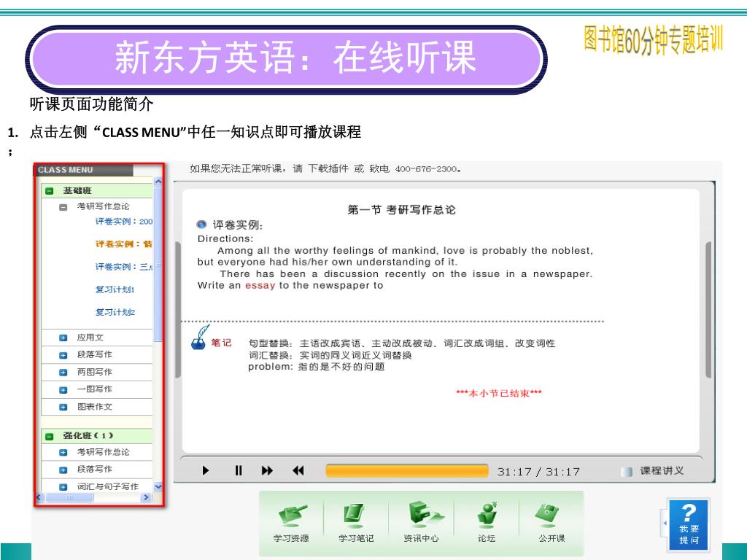Select the orange highlighted 评卷实例 lesson

124,244
